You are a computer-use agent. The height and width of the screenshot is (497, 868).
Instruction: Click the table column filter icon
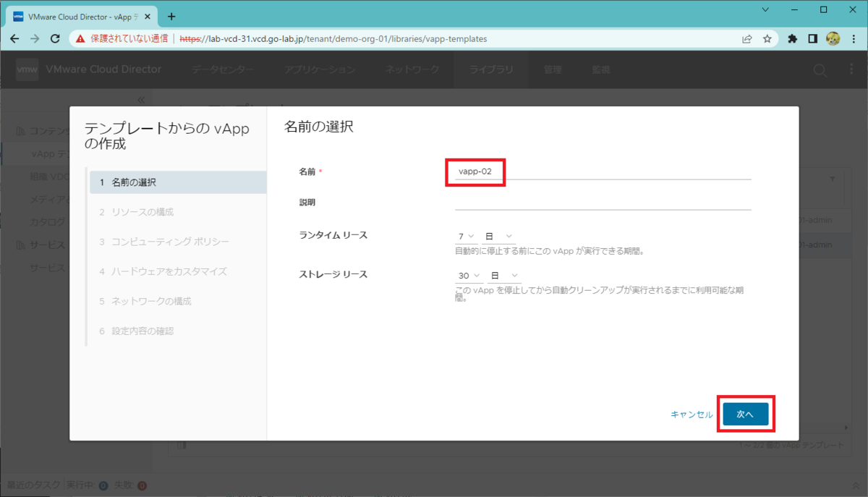[832, 178]
